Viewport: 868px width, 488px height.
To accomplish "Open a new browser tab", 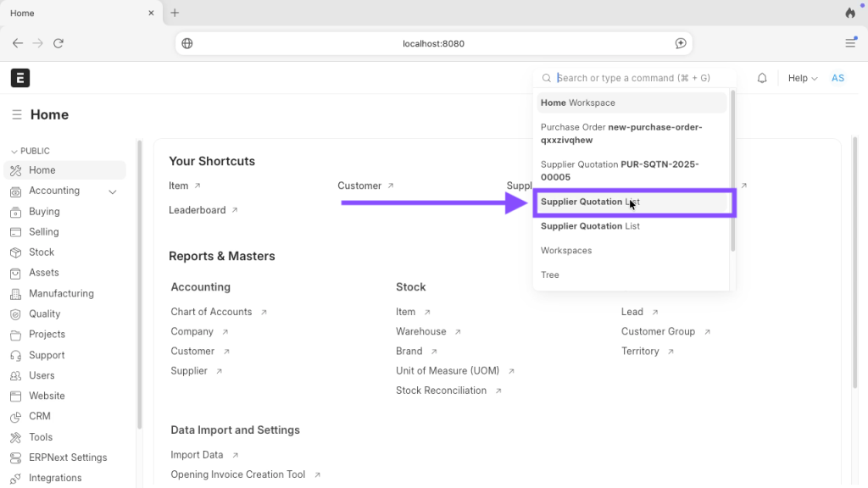I will pos(175,13).
